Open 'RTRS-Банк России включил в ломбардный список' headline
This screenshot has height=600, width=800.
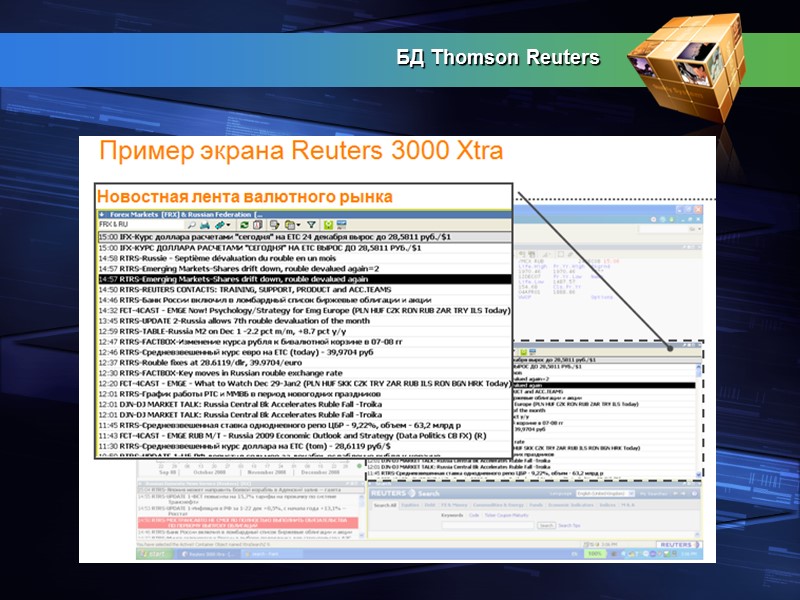305,300
